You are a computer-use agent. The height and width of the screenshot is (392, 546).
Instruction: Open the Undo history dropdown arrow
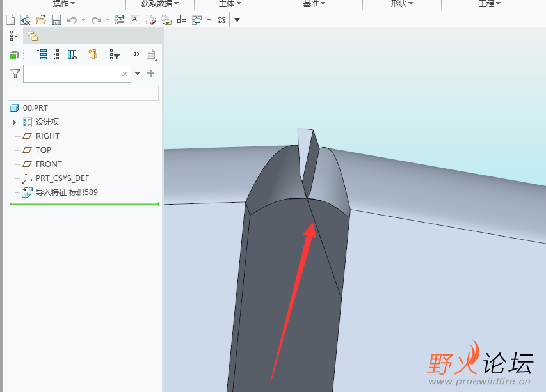click(x=84, y=20)
